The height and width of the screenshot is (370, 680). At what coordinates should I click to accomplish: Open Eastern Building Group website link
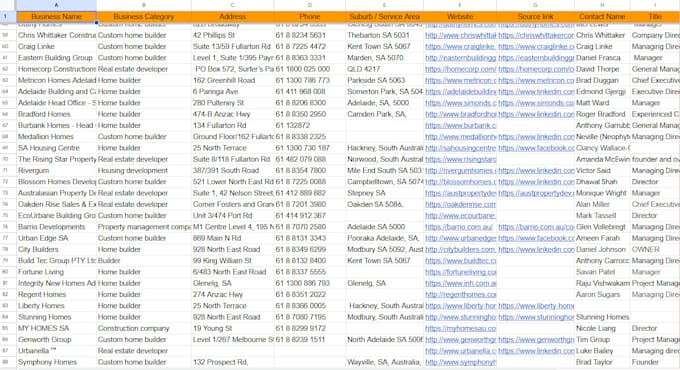[x=461, y=58]
